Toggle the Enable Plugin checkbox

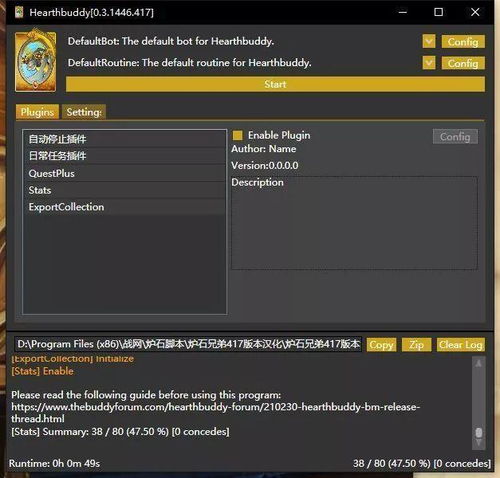pyautogui.click(x=238, y=135)
